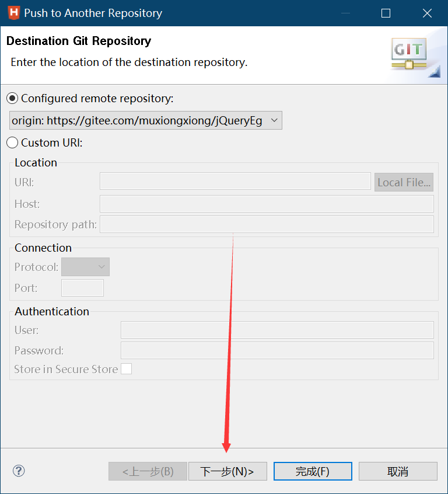Cancel with the 取消 button

point(398,471)
